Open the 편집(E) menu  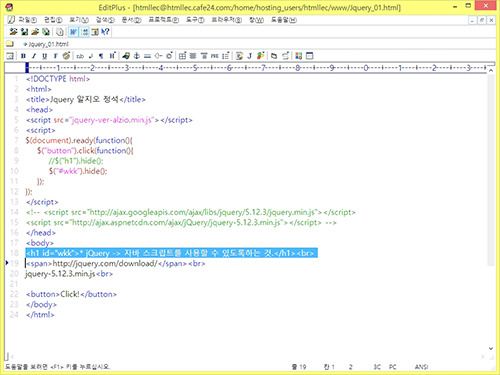(53, 20)
